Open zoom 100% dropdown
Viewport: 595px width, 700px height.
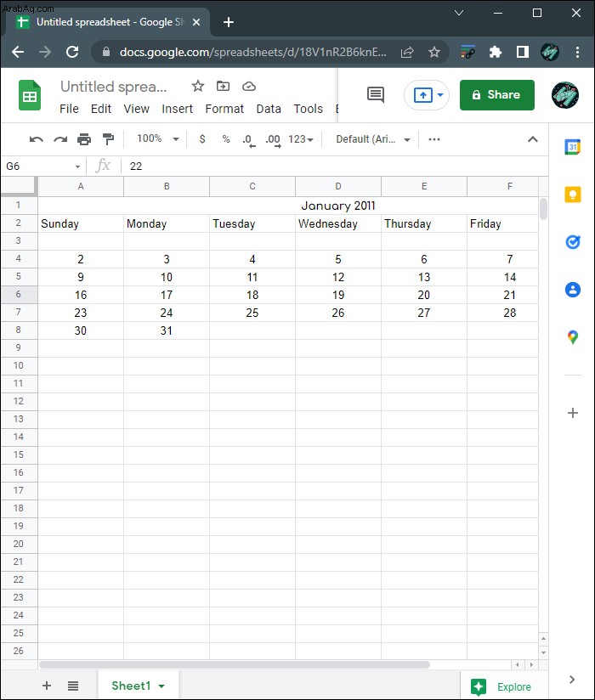tap(158, 138)
